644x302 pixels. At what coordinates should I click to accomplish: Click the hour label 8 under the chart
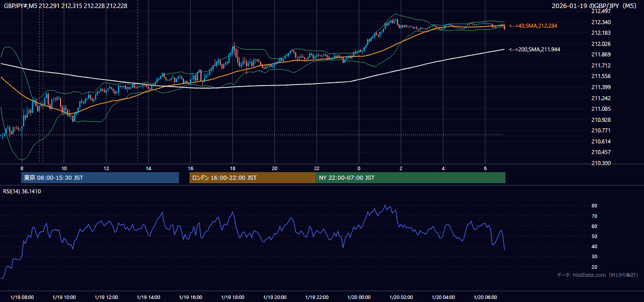[22, 168]
